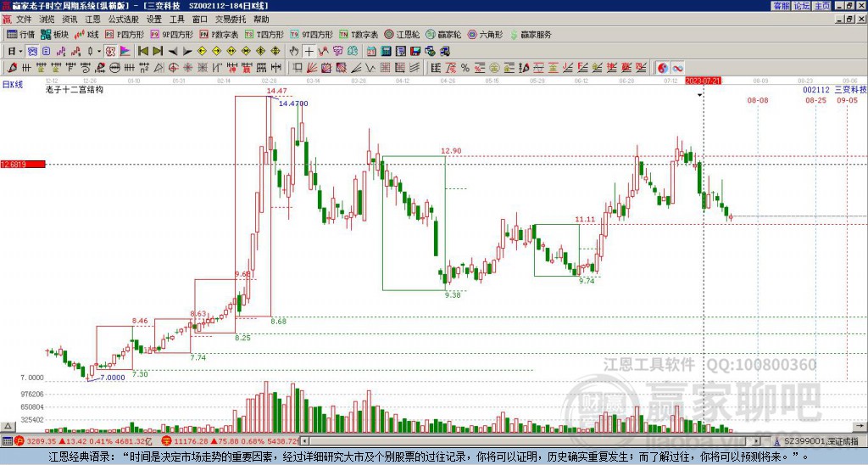Open the 9P四方形 tool
This screenshot has width=868, height=465.
pos(172,34)
